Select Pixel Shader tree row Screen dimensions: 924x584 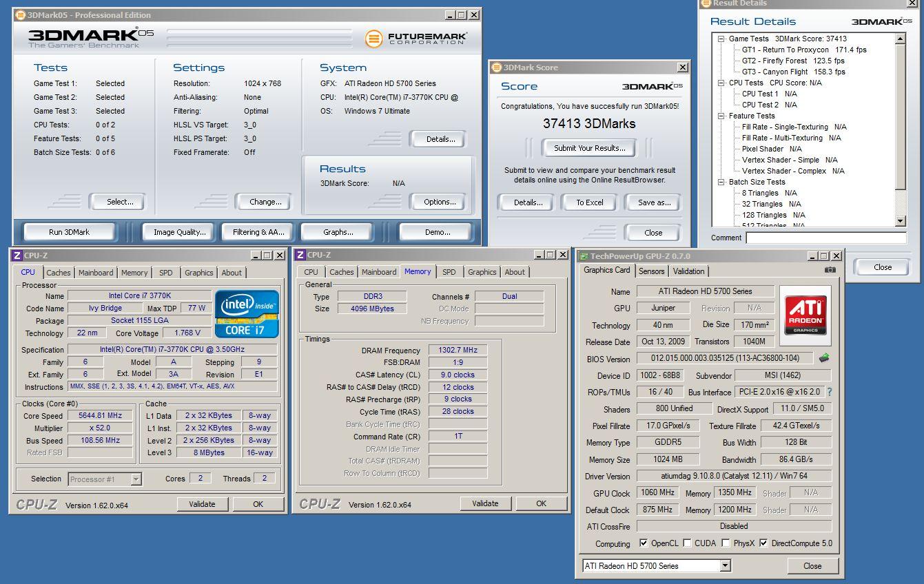coord(772,149)
